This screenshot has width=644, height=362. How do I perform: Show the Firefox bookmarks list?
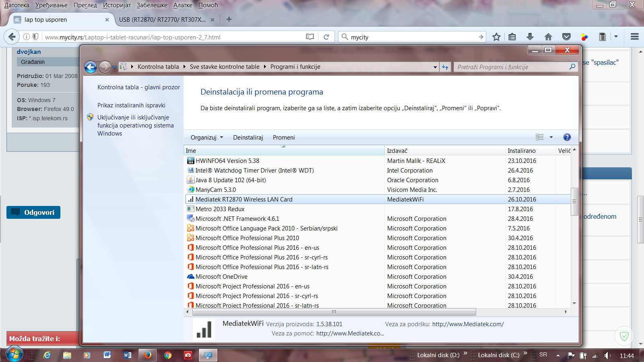tap(512, 37)
